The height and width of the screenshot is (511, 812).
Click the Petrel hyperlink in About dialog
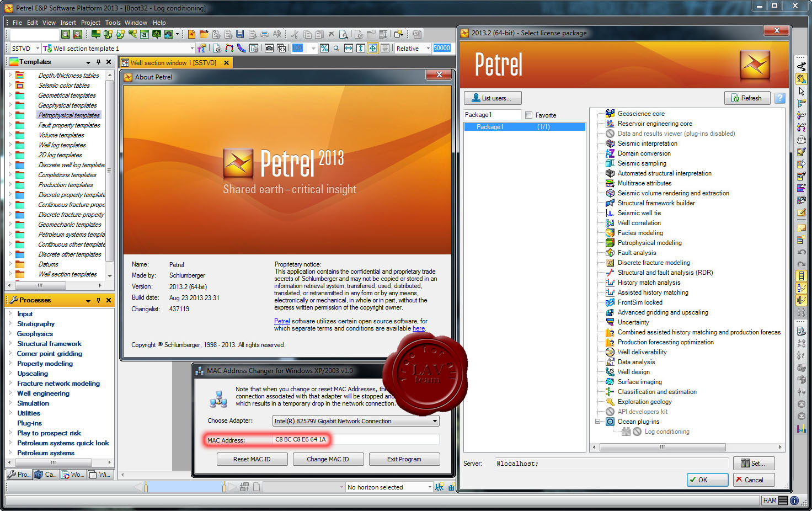pos(282,321)
